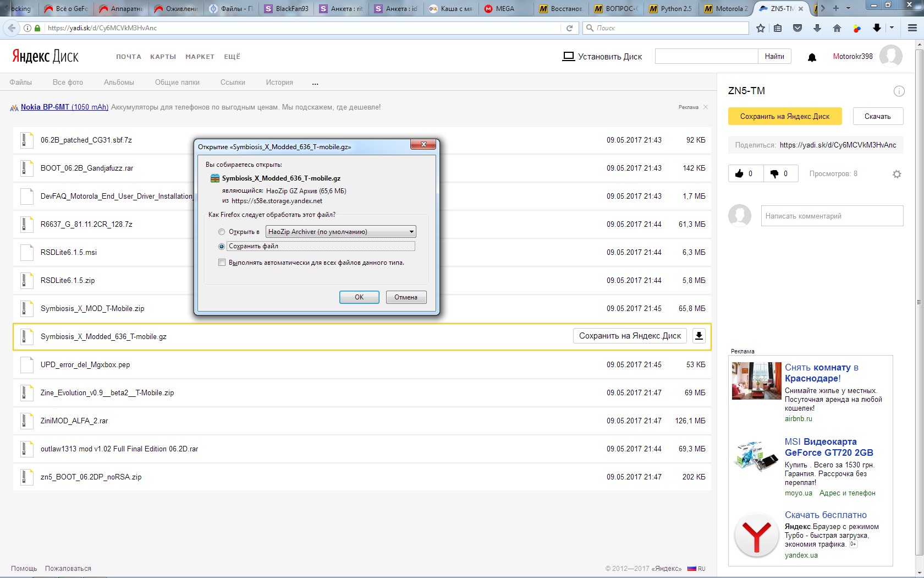The image size is (924, 578).
Task: Open История tab
Action: tap(279, 83)
